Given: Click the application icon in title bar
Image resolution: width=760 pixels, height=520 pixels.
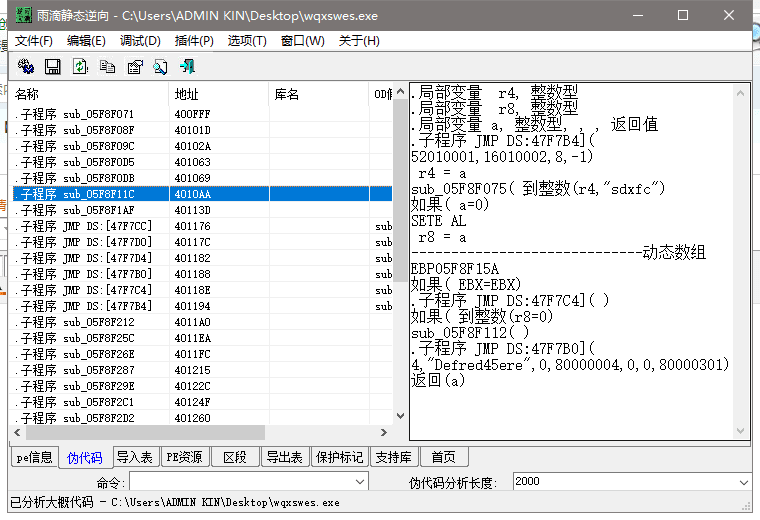Looking at the screenshot, I should 23,16.
